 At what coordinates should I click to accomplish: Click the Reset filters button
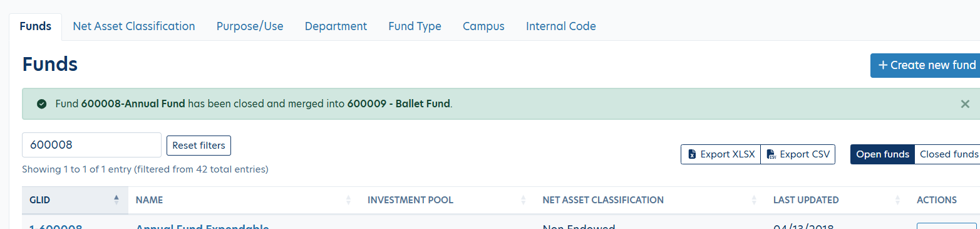[x=199, y=146]
